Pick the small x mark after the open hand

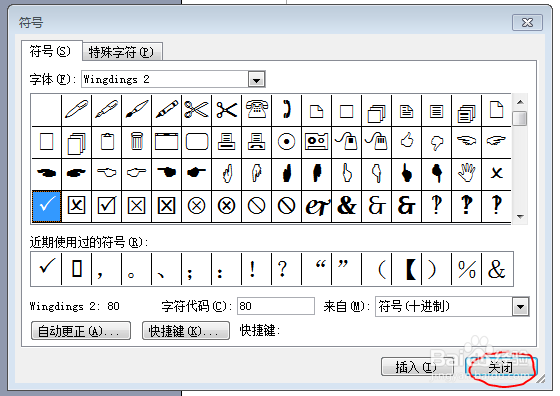tap(496, 174)
